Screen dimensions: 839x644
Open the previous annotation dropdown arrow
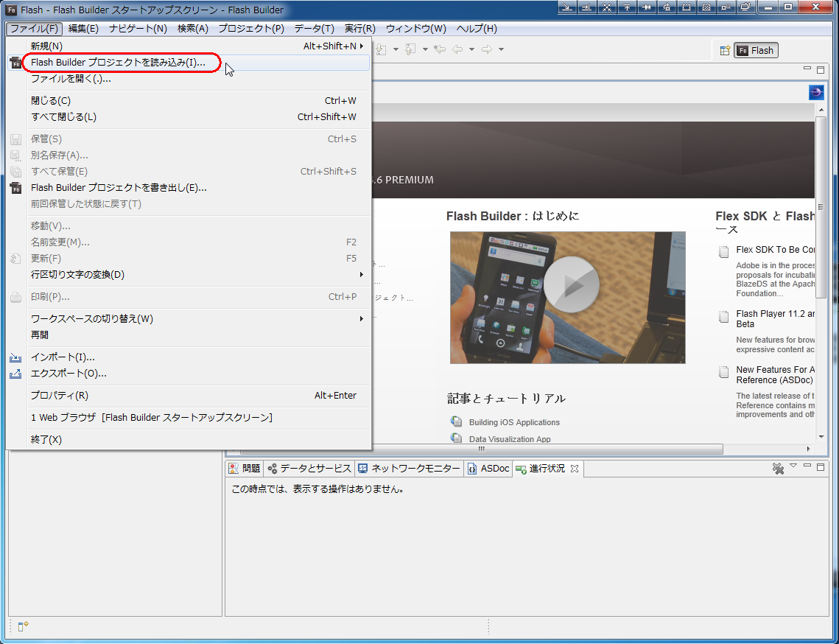[425, 49]
